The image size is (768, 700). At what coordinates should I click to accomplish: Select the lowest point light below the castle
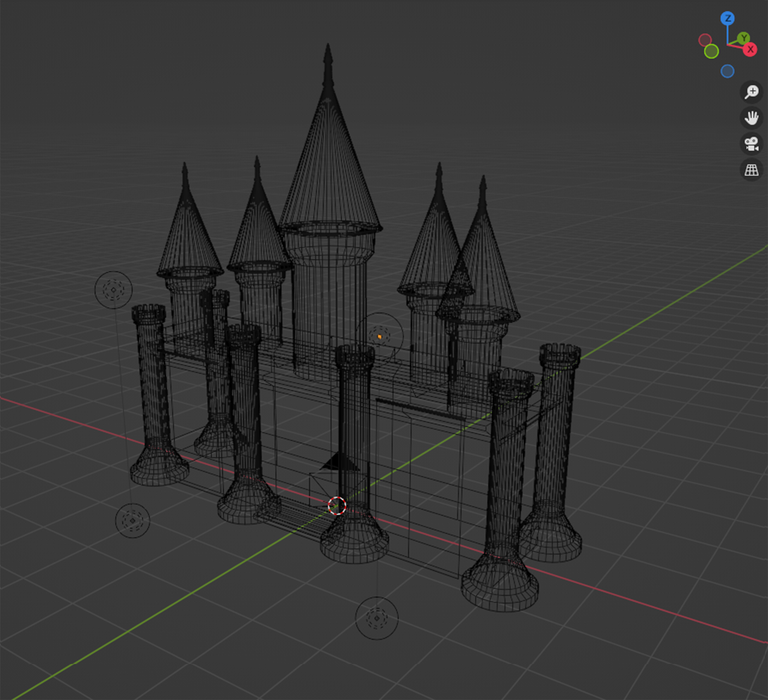tap(376, 618)
